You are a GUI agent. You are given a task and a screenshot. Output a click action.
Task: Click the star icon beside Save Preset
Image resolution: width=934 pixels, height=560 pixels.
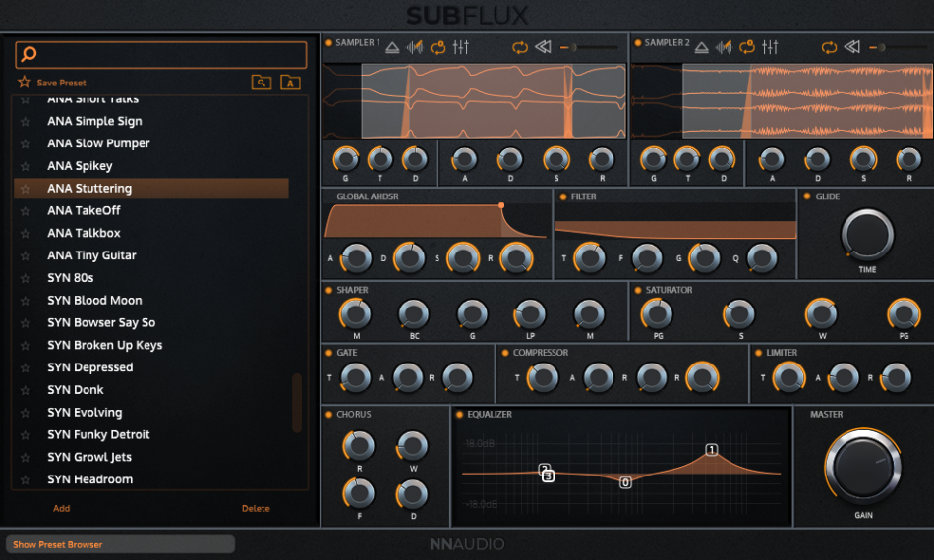click(x=24, y=83)
